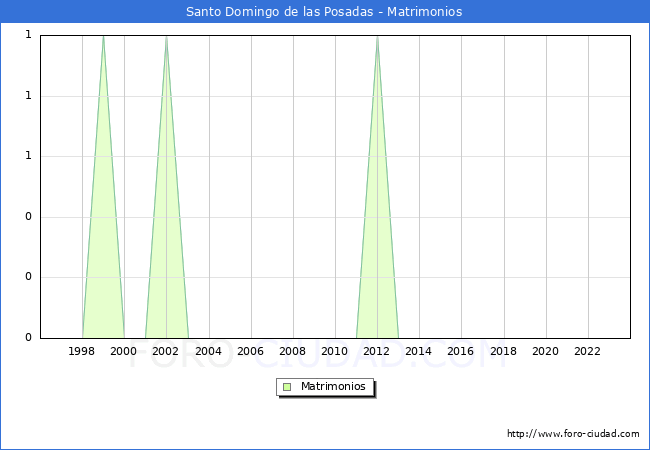Viewport: 650px width, 450px height.
Task: Click the chart title 'Santo Domingo de las Posadas - Matrimonios'
Action: coord(324,12)
